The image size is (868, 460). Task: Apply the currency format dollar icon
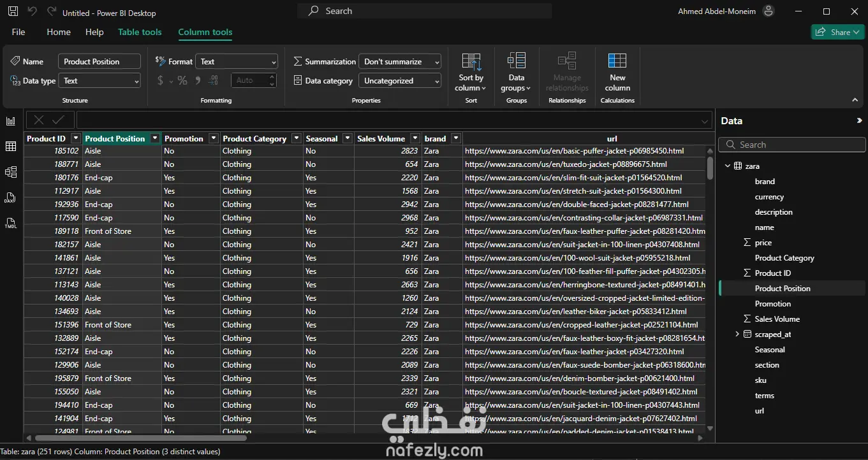(161, 80)
